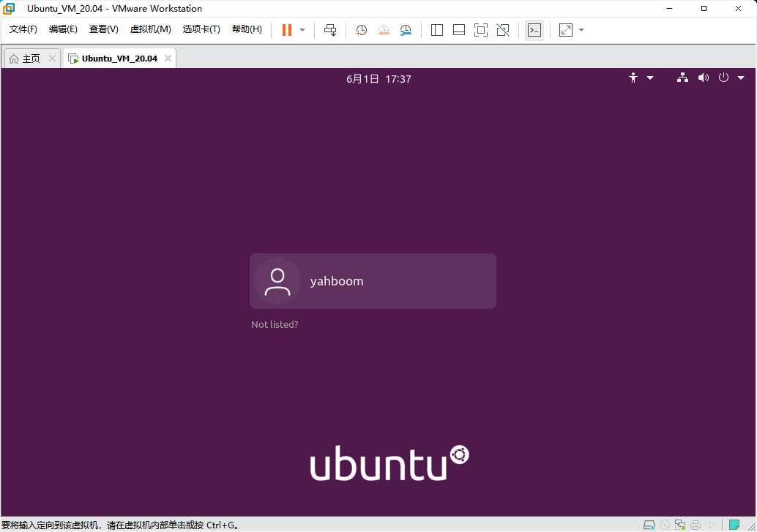Open the 查看(V) menu
This screenshot has width=757, height=532.
point(104,29)
